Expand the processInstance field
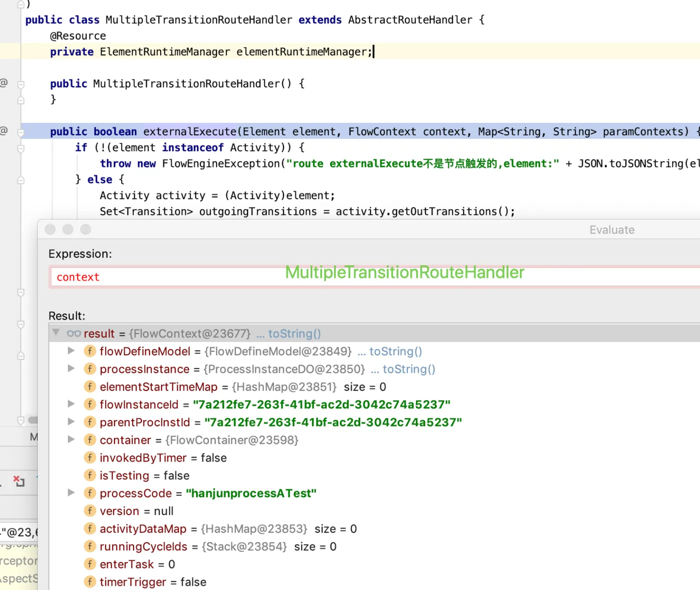This screenshot has height=590, width=700. [71, 368]
